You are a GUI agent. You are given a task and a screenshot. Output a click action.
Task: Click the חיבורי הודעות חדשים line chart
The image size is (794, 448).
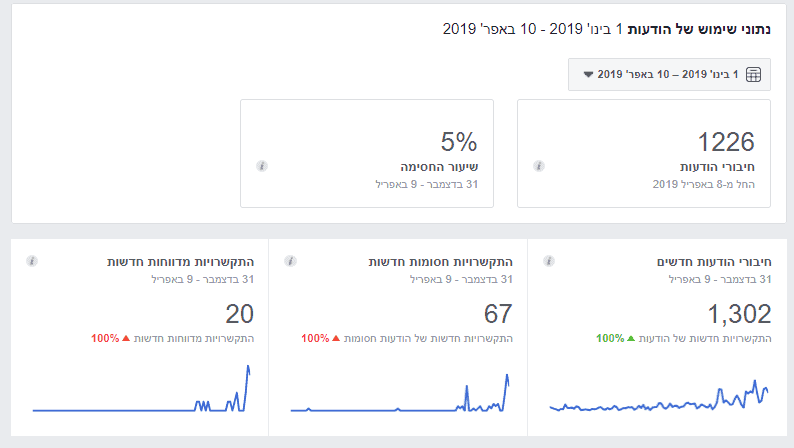pyautogui.click(x=659, y=397)
